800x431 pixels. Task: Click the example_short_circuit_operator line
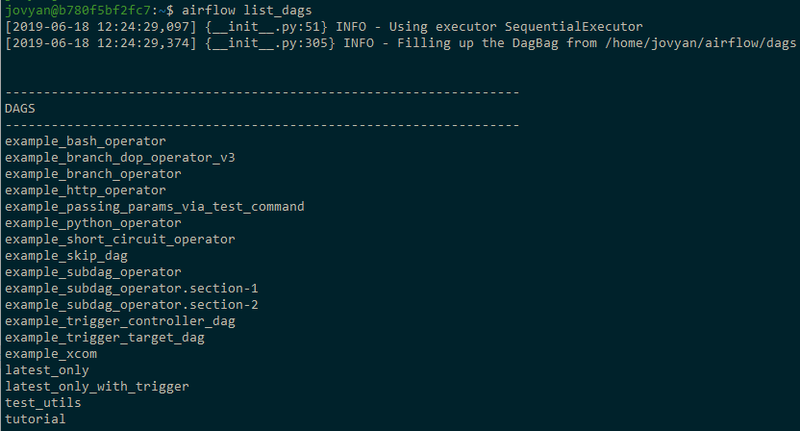click(x=120, y=239)
